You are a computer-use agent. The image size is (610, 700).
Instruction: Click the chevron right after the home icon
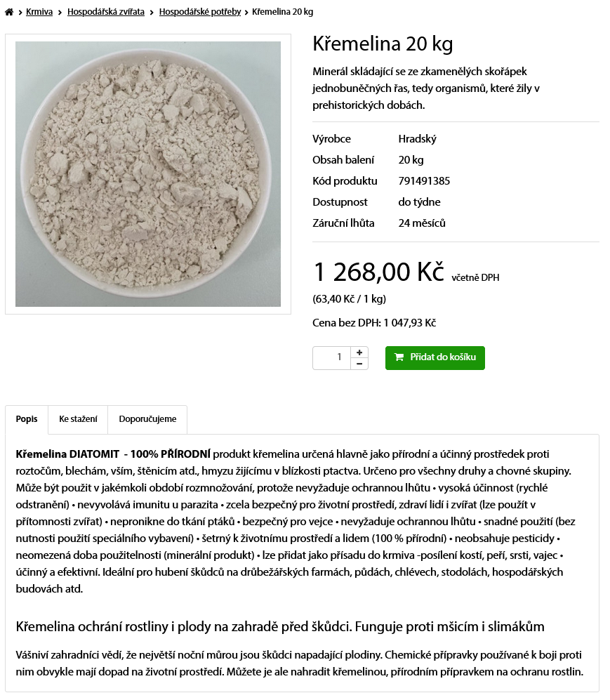[20, 12]
